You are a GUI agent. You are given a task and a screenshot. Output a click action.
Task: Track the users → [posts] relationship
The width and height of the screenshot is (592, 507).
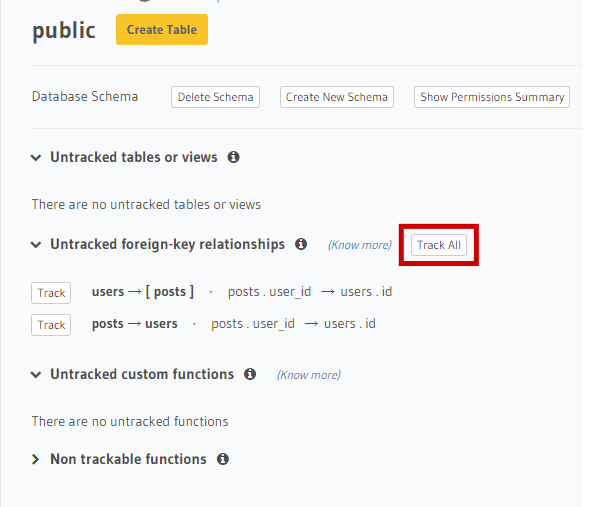[x=51, y=293]
